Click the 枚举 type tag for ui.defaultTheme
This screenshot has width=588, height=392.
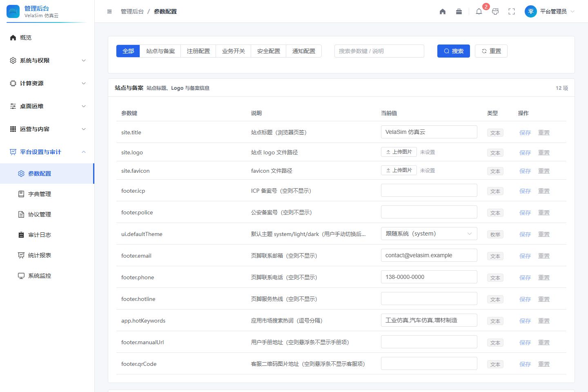click(x=495, y=234)
